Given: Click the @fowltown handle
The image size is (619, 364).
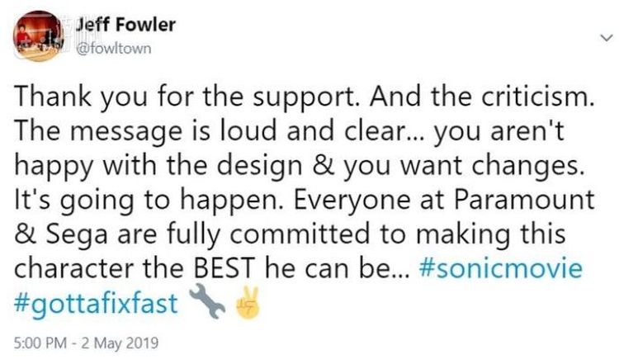Looking at the screenshot, I should coord(113,47).
